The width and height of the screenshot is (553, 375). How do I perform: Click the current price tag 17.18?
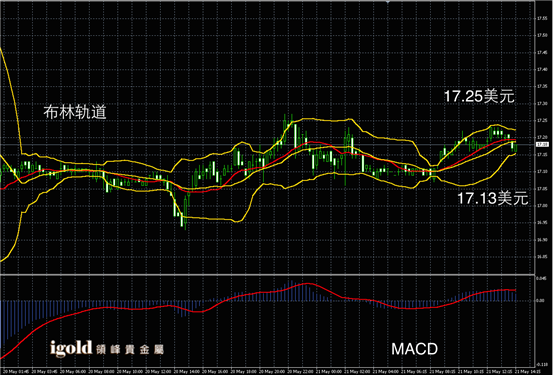coord(542,144)
